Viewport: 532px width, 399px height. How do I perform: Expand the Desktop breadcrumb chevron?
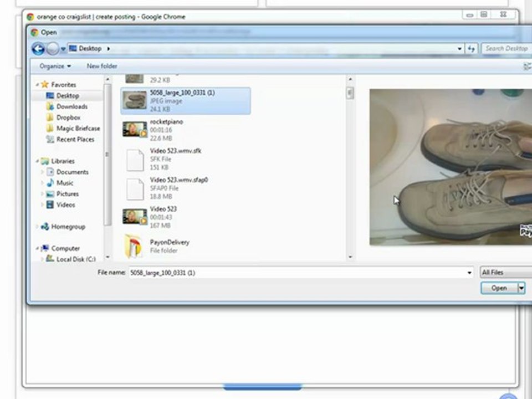point(109,49)
